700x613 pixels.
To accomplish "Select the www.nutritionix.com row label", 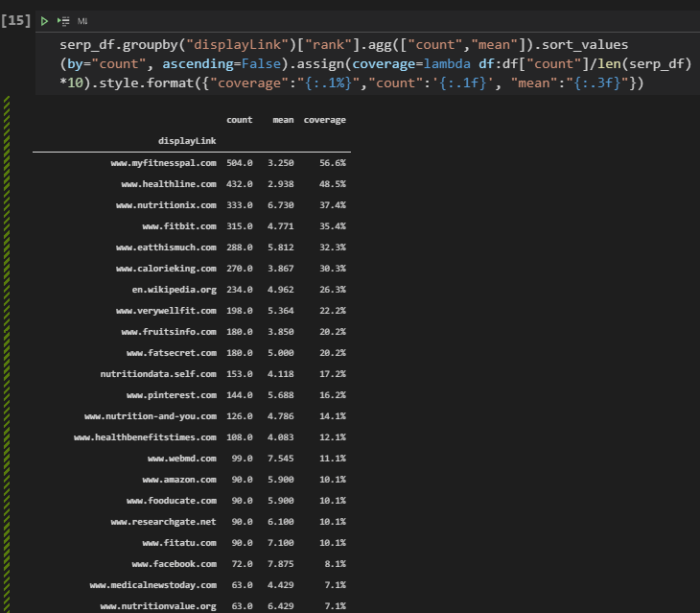I will click(x=166, y=205).
